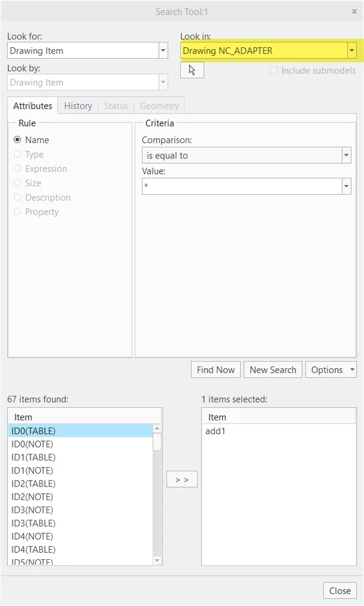Select ID3(NOTE) in found items

pos(80,510)
